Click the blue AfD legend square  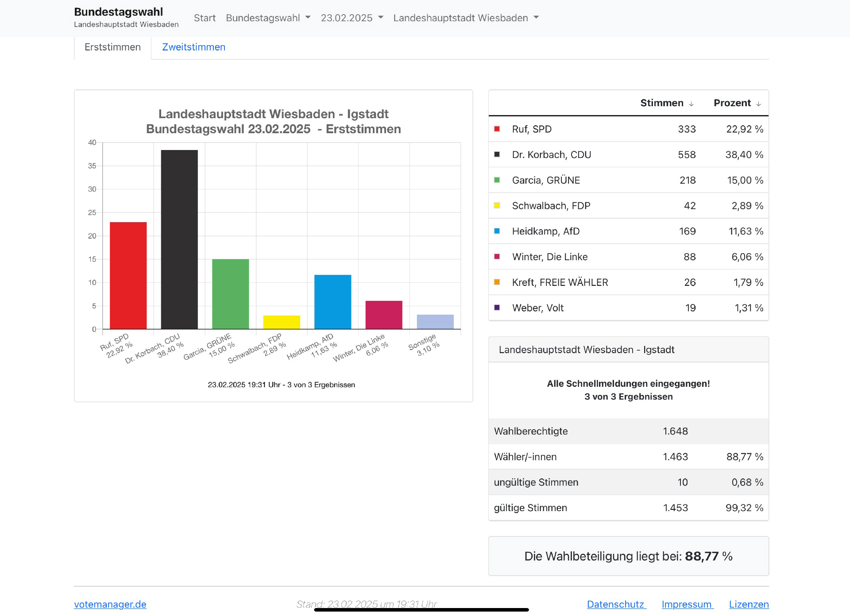pyautogui.click(x=497, y=231)
